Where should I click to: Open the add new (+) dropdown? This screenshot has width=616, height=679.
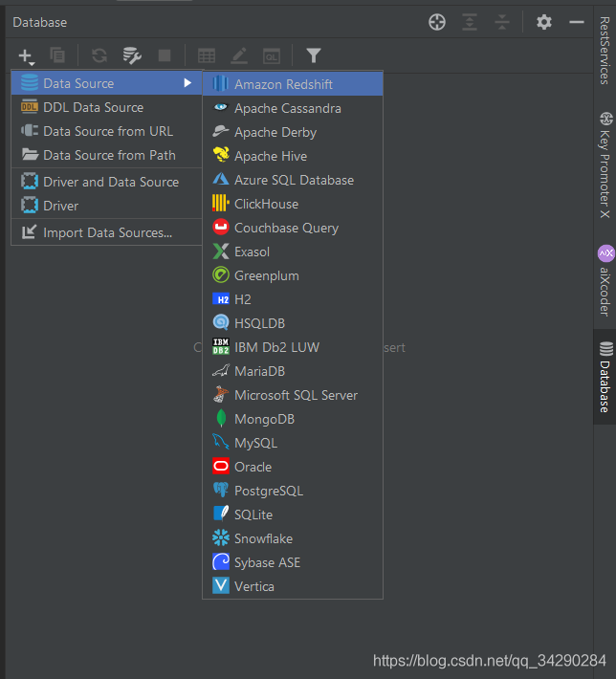pyautogui.click(x=26, y=56)
